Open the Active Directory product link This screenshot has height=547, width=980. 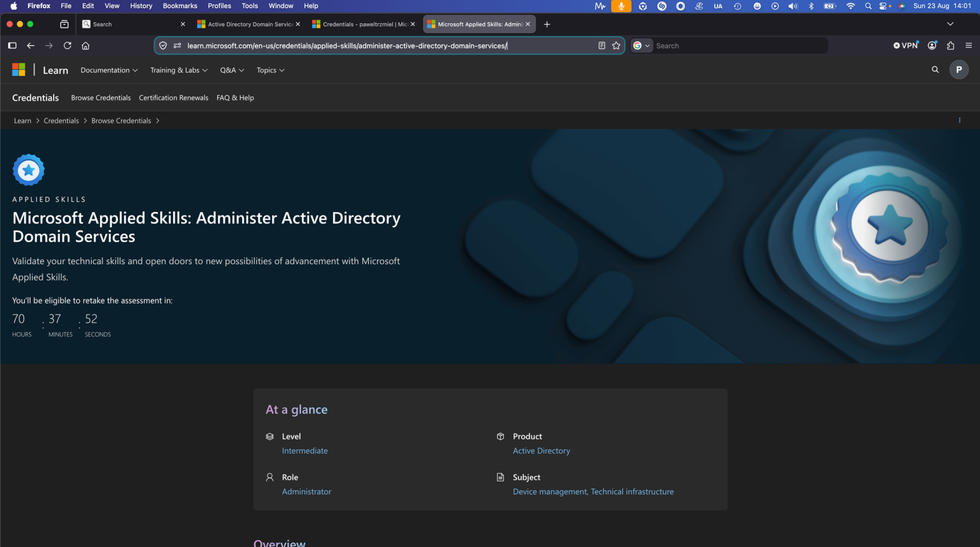click(542, 451)
